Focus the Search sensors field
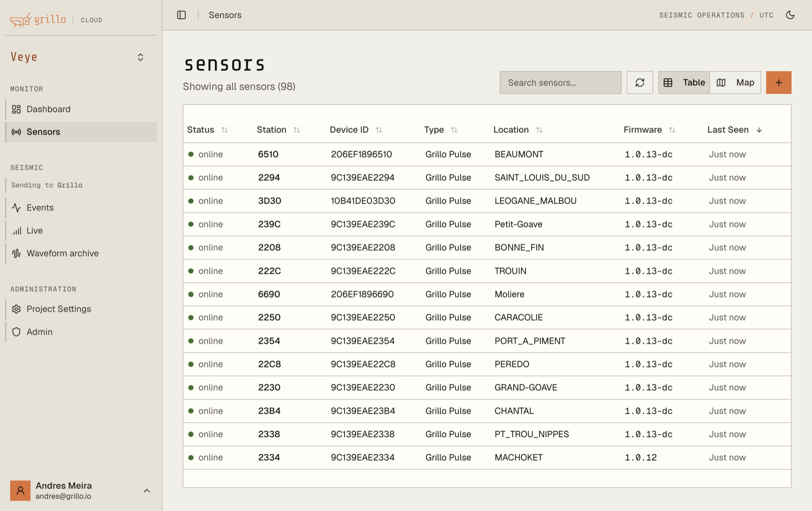Viewport: 812px width, 511px height. 560,83
